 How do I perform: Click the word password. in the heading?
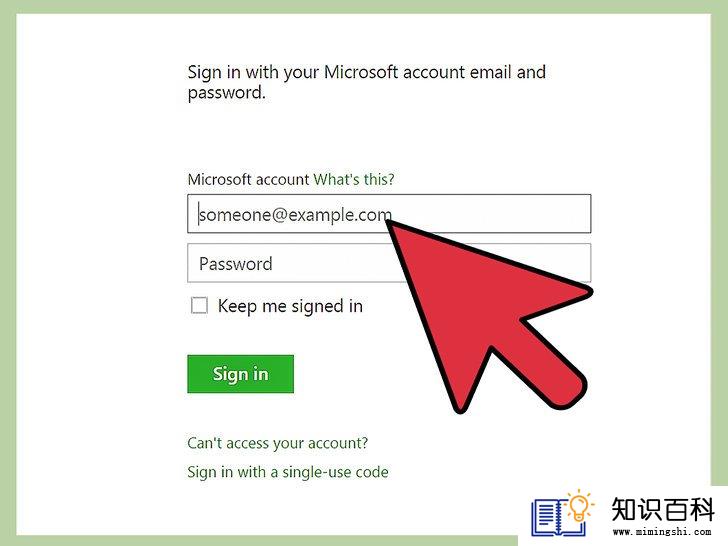click(227, 93)
